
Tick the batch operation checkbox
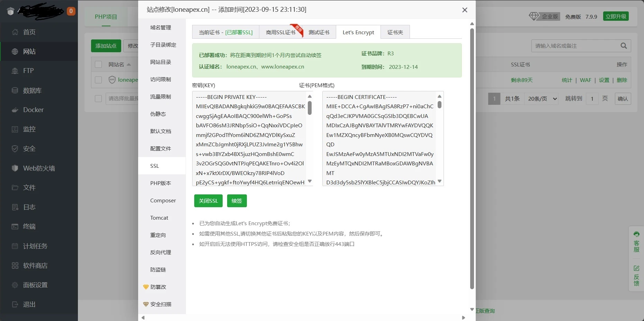[x=98, y=99]
